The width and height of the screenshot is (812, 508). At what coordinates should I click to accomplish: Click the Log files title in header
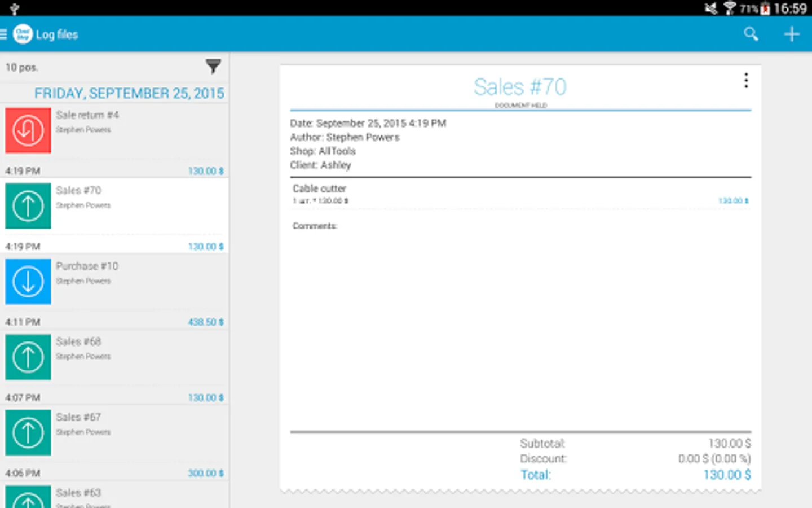pyautogui.click(x=57, y=34)
